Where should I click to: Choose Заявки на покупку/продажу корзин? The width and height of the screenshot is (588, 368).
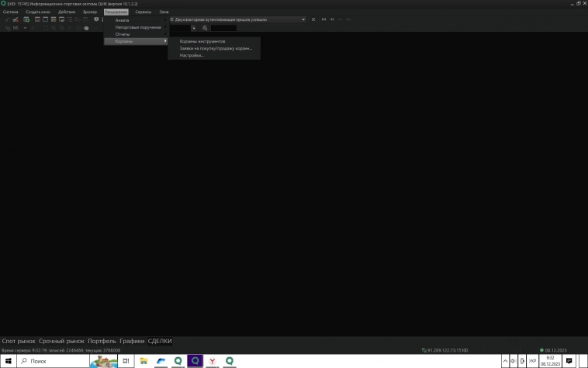[x=216, y=48]
